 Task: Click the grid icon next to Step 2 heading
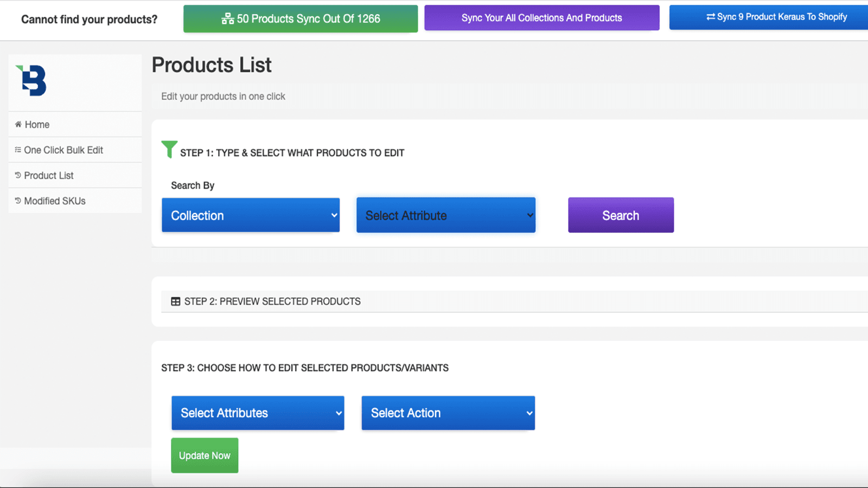(x=176, y=301)
